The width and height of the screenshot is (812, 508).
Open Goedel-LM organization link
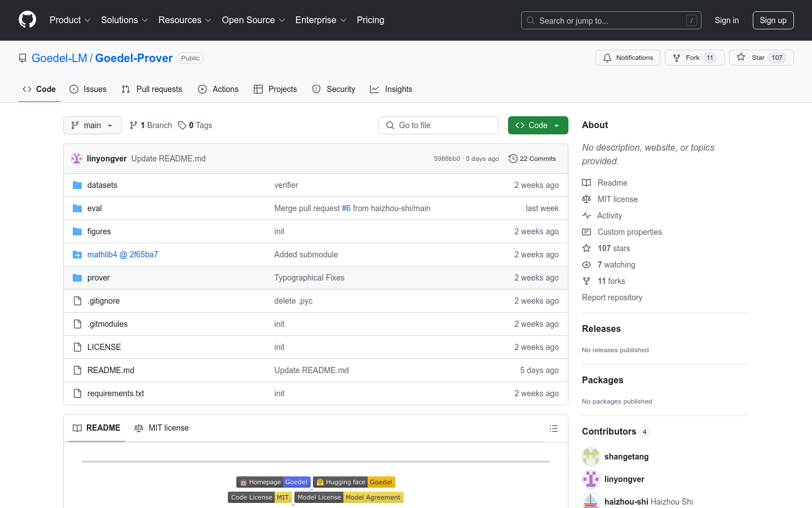[x=59, y=58]
